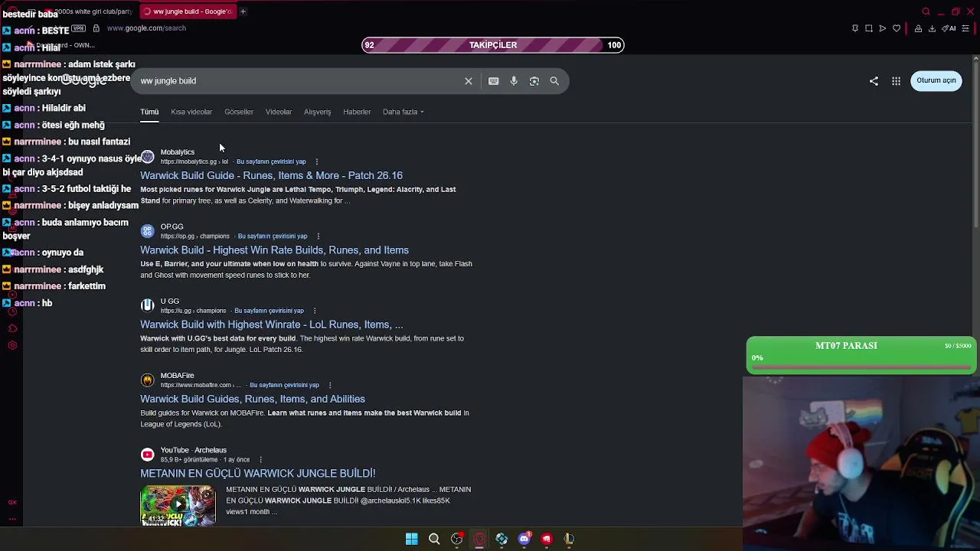Open the send/flow arrow icon in toolbar
Image resolution: width=980 pixels, height=551 pixels.
[x=883, y=28]
